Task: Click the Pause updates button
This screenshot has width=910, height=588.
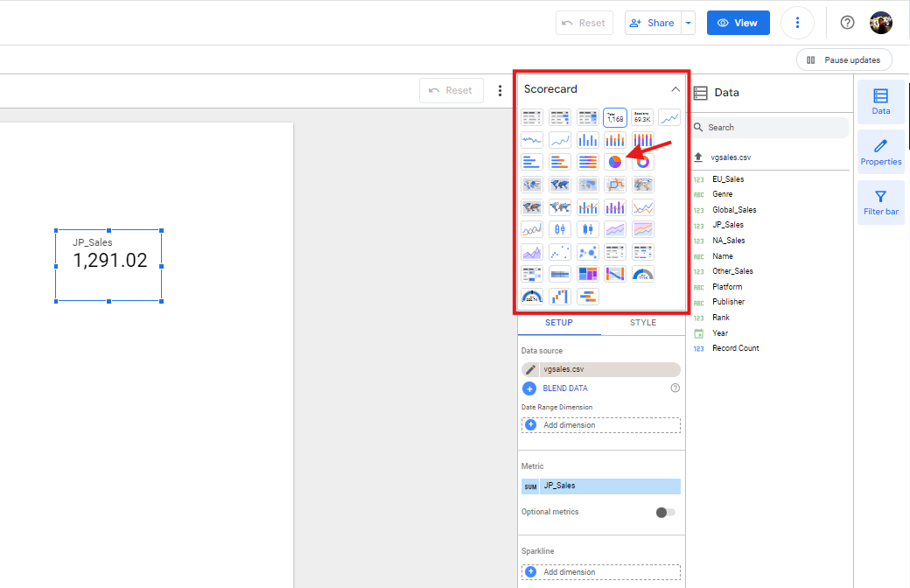Action: 843,59
